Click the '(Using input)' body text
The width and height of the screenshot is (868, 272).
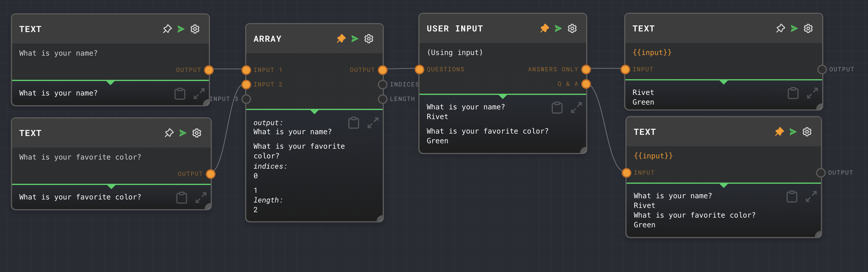click(x=455, y=53)
